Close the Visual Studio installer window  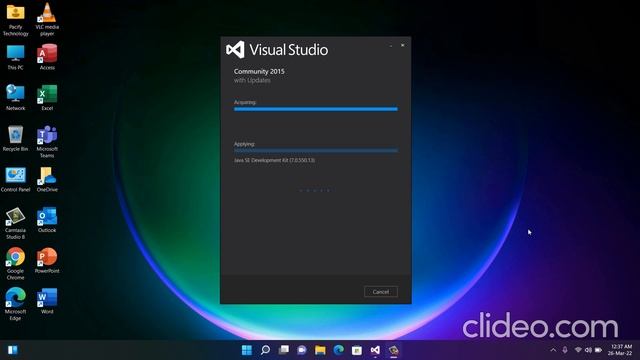(x=402, y=45)
